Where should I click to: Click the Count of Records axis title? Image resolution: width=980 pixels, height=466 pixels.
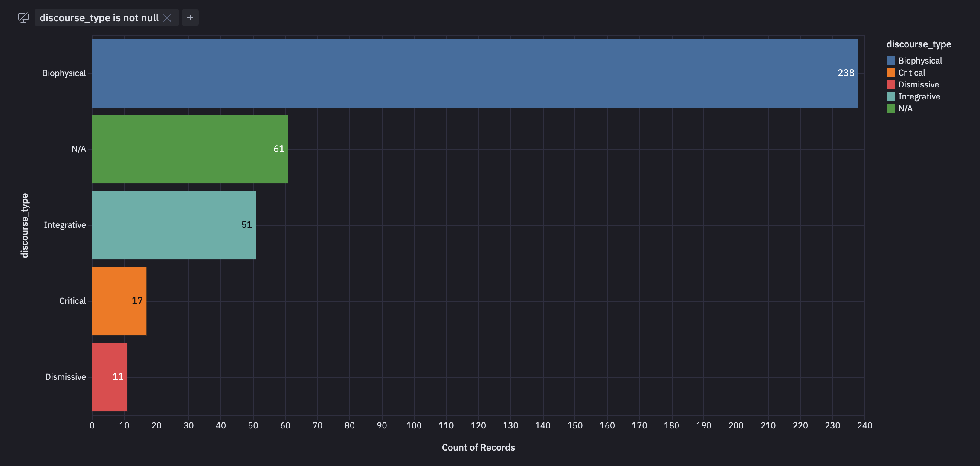(x=478, y=447)
